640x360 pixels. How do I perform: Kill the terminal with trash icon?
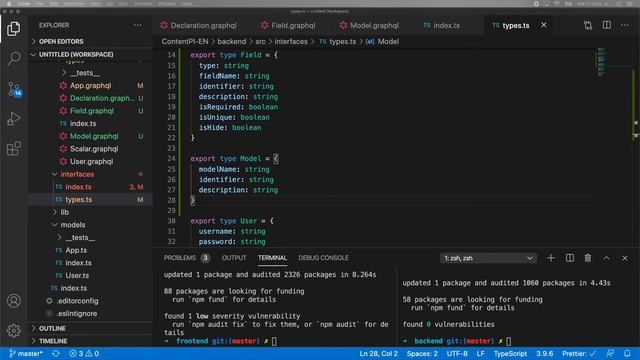(588, 258)
